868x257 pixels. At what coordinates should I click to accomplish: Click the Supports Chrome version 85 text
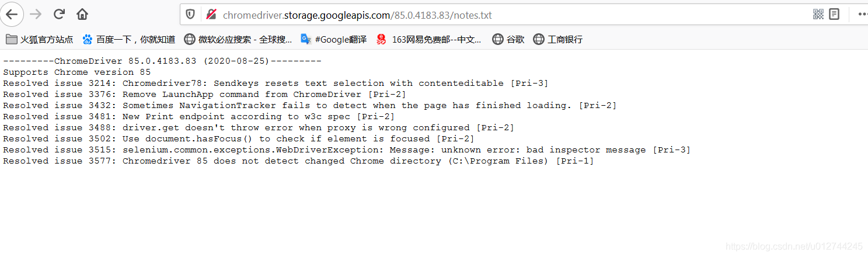pos(76,72)
